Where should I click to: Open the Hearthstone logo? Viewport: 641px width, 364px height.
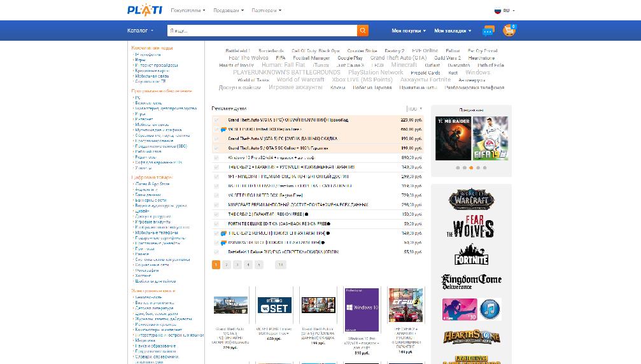pos(471,337)
